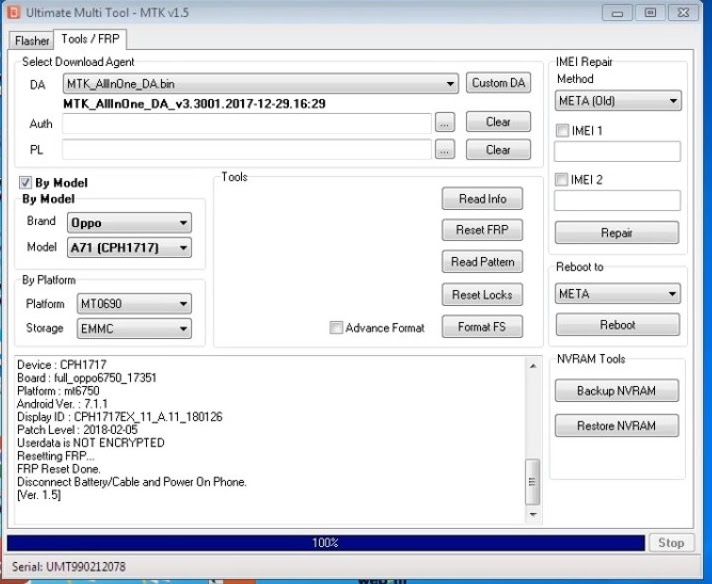This screenshot has width=712, height=584.
Task: Enable the Advance Format checkbox
Action: point(336,327)
